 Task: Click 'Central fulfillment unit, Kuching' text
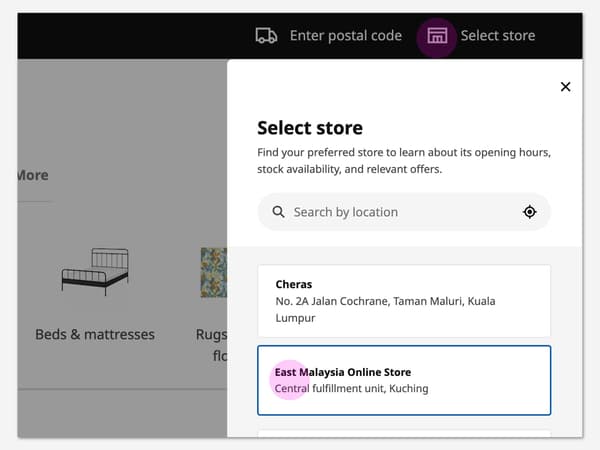(x=351, y=388)
